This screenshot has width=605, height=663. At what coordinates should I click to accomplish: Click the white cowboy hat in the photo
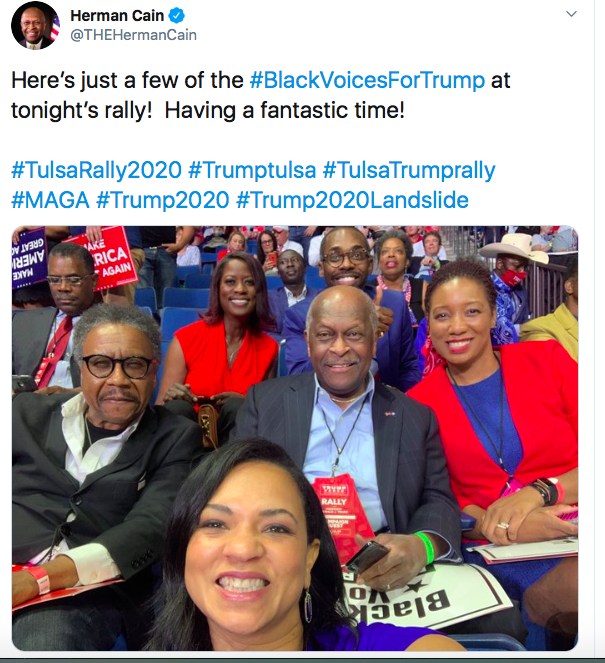click(514, 246)
